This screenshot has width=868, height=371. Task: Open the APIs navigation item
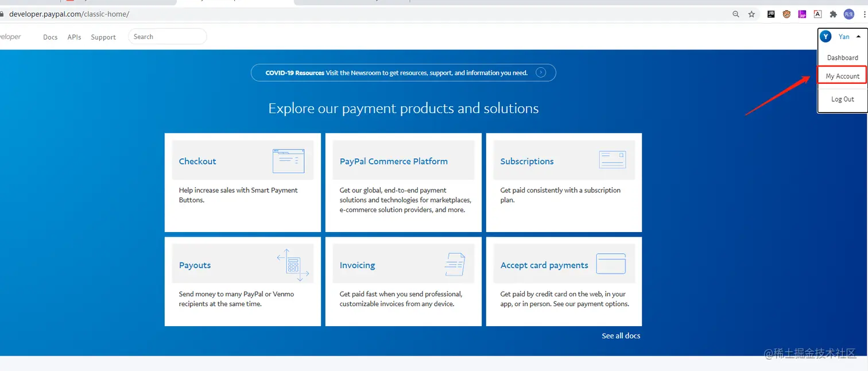click(74, 37)
